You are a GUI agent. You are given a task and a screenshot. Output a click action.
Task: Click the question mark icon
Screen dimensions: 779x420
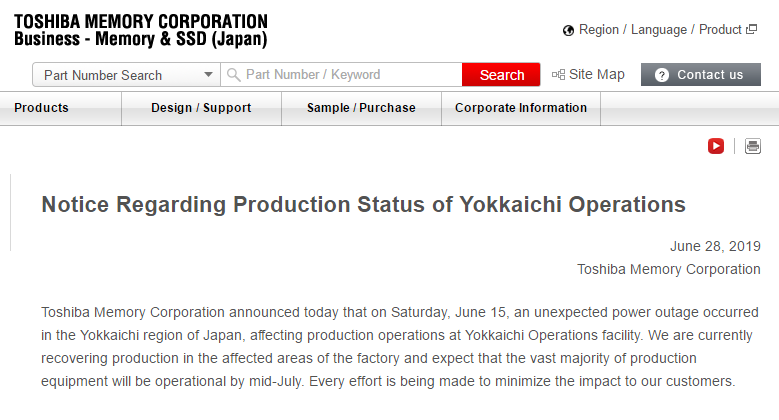(662, 75)
